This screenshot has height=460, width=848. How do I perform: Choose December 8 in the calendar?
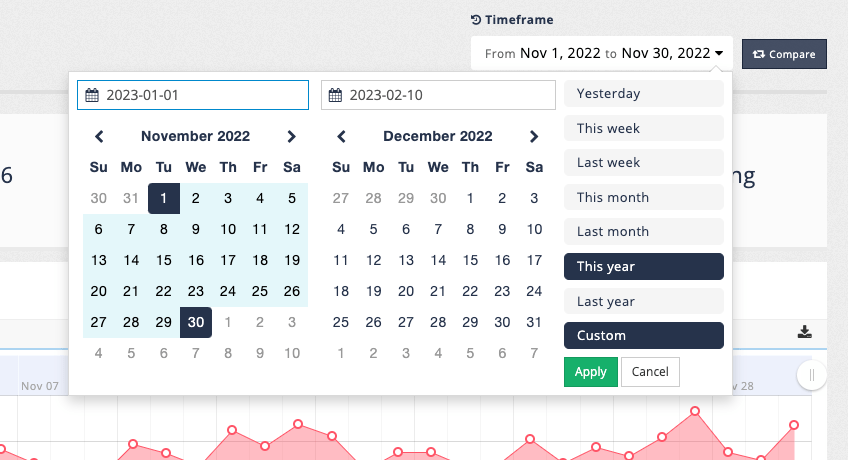(x=470, y=229)
